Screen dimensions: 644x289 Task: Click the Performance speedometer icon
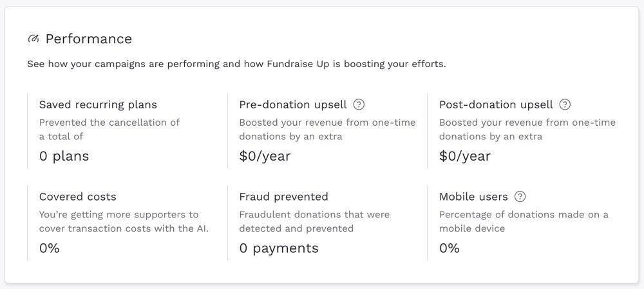(33, 39)
